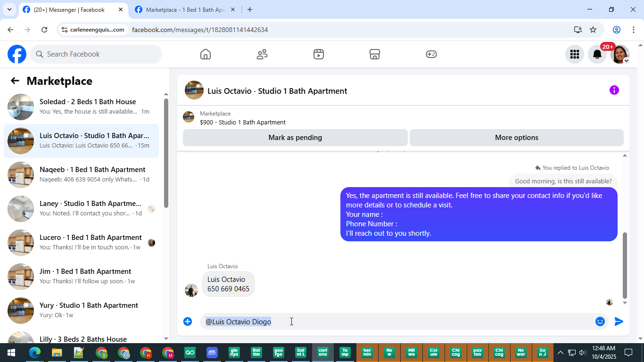Image resolution: width=644 pixels, height=362 pixels.
Task: Open the notifications bell with 20+ badge
Action: (597, 54)
